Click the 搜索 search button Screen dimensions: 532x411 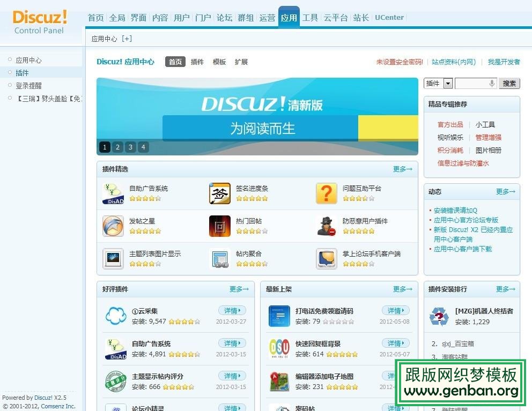(509, 83)
